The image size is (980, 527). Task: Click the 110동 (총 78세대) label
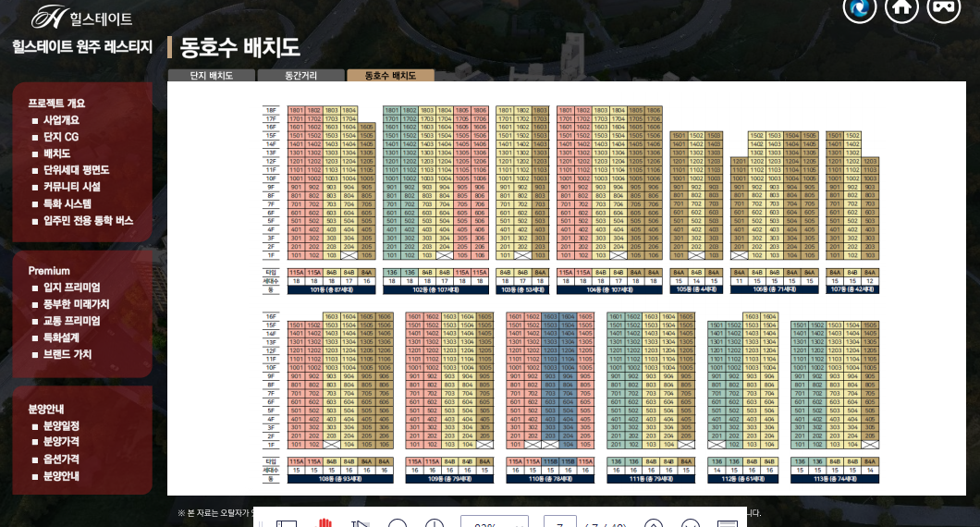[550, 480]
